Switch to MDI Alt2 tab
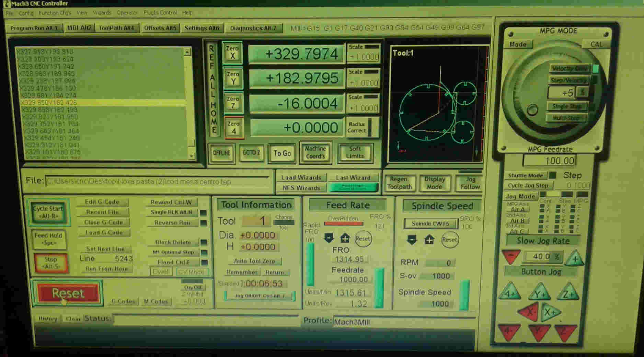This screenshot has height=357, width=644. pyautogui.click(x=79, y=28)
